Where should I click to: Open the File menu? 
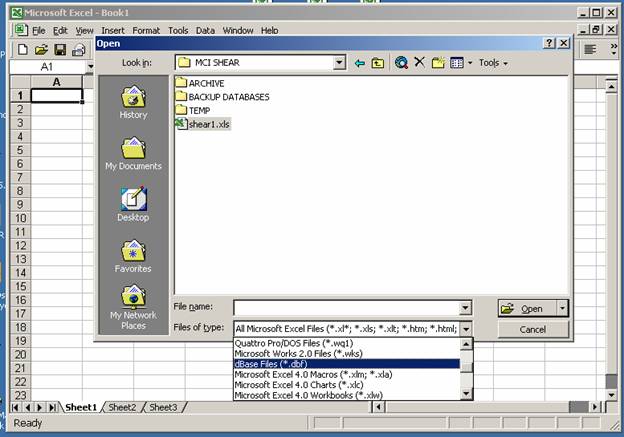point(39,31)
